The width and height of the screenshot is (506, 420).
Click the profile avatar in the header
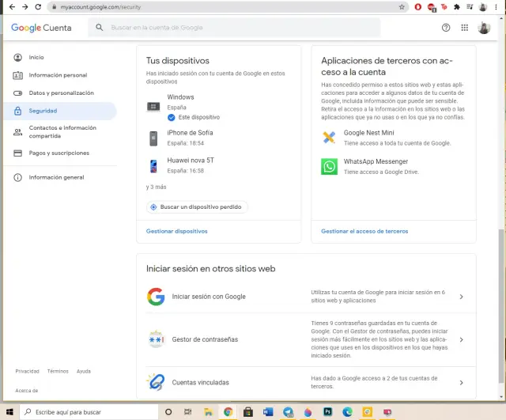click(484, 28)
